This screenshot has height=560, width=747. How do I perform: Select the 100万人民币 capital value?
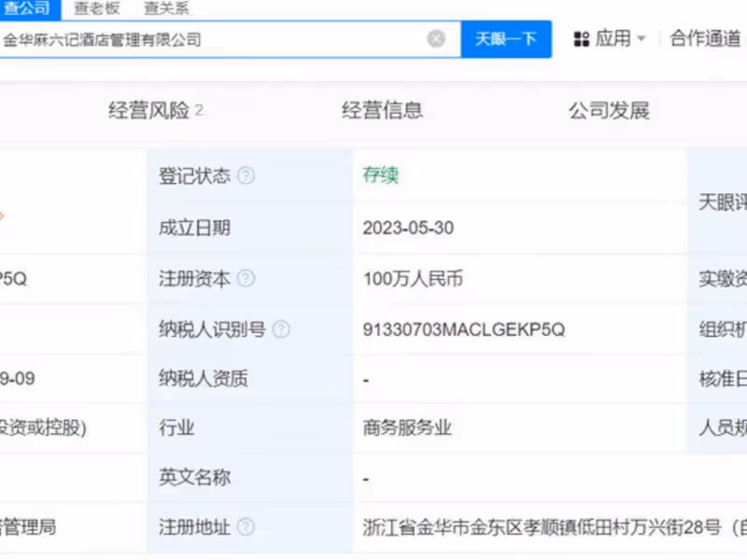(x=413, y=278)
